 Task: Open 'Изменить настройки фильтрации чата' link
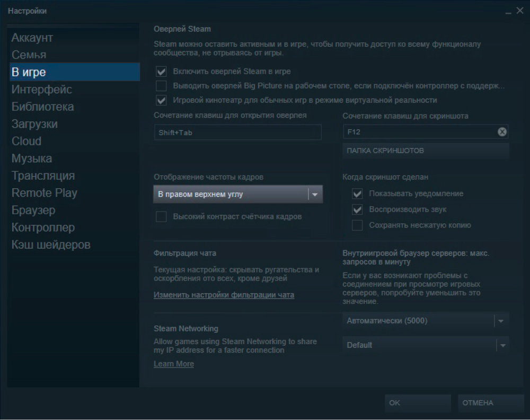[x=224, y=295]
